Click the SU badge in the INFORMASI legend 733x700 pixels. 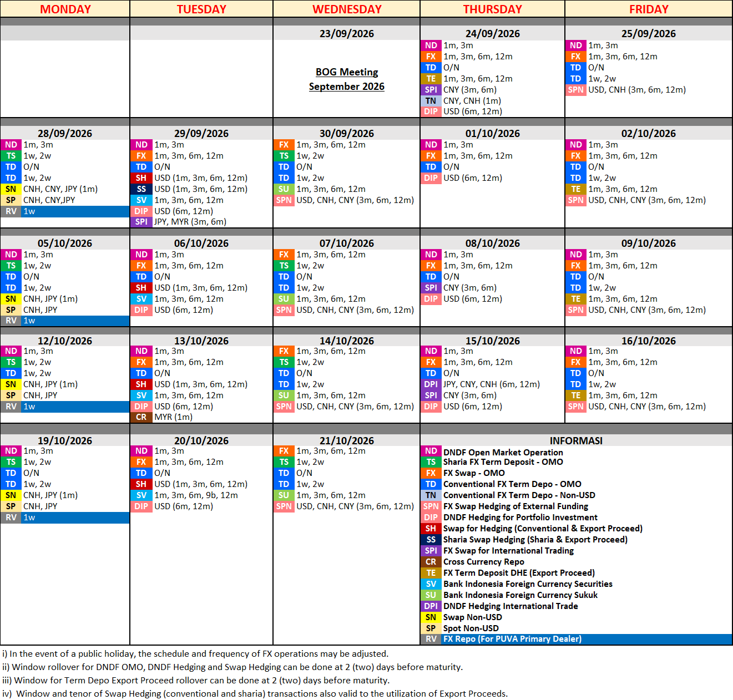(x=431, y=595)
